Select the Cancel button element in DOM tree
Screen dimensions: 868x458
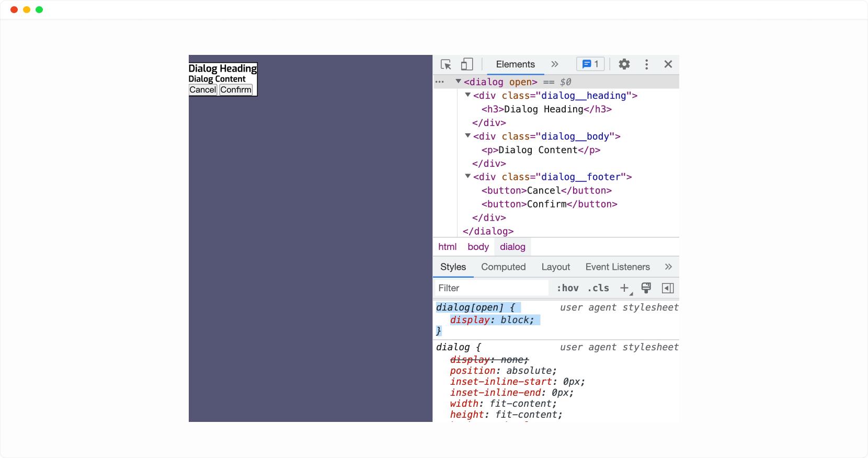click(546, 191)
